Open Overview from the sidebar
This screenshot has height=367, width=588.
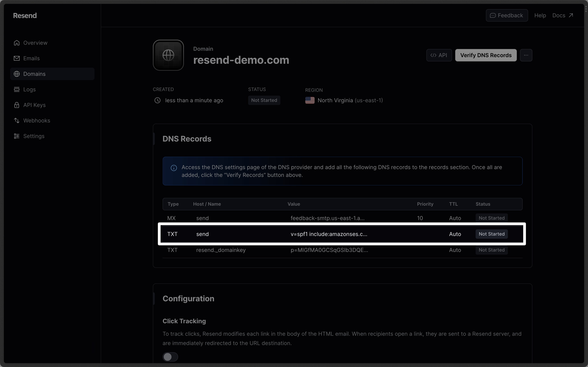point(52,43)
